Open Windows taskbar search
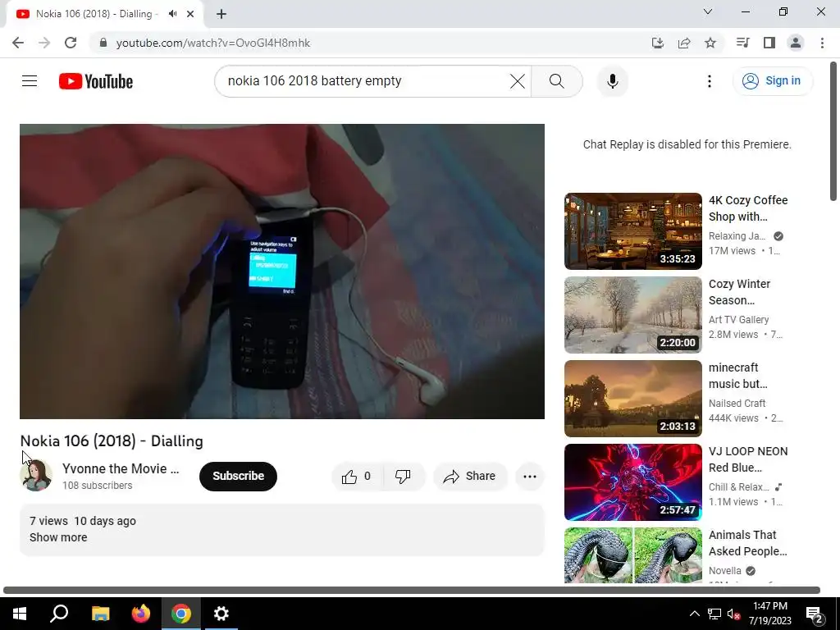Screen dimensions: 840x630 tap(59, 614)
